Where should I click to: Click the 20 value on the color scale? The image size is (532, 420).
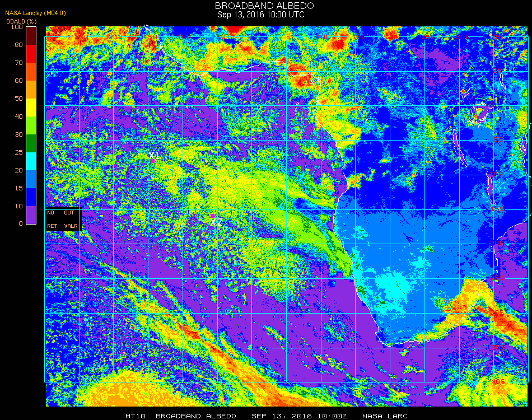click(18, 170)
